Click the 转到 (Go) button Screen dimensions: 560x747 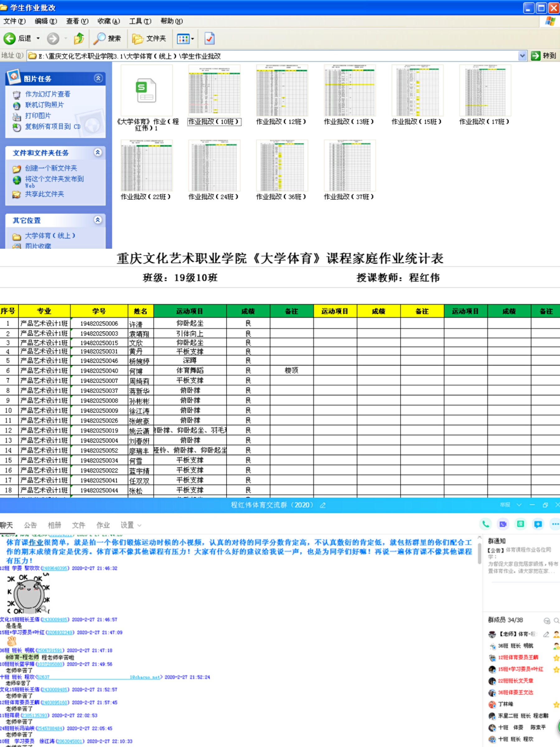click(x=544, y=56)
